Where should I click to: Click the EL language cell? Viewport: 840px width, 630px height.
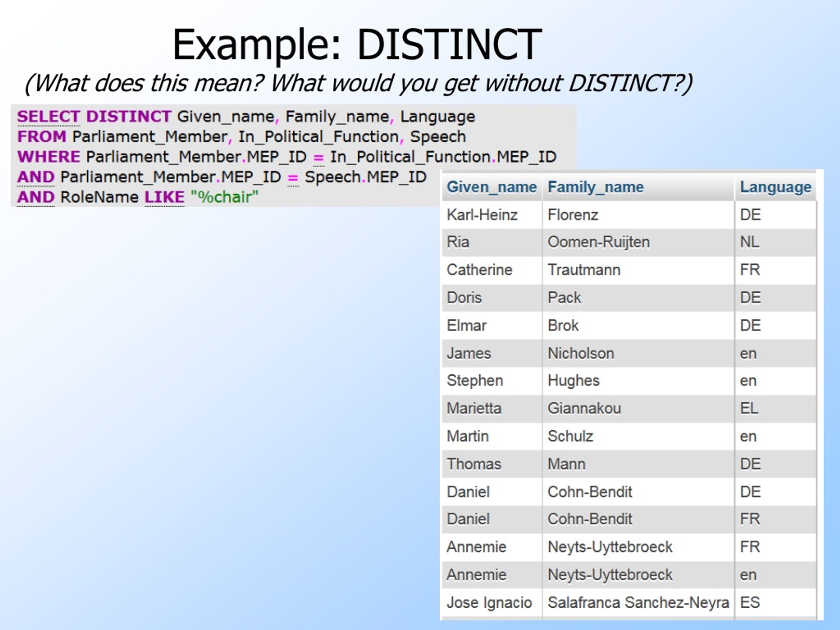coord(775,409)
